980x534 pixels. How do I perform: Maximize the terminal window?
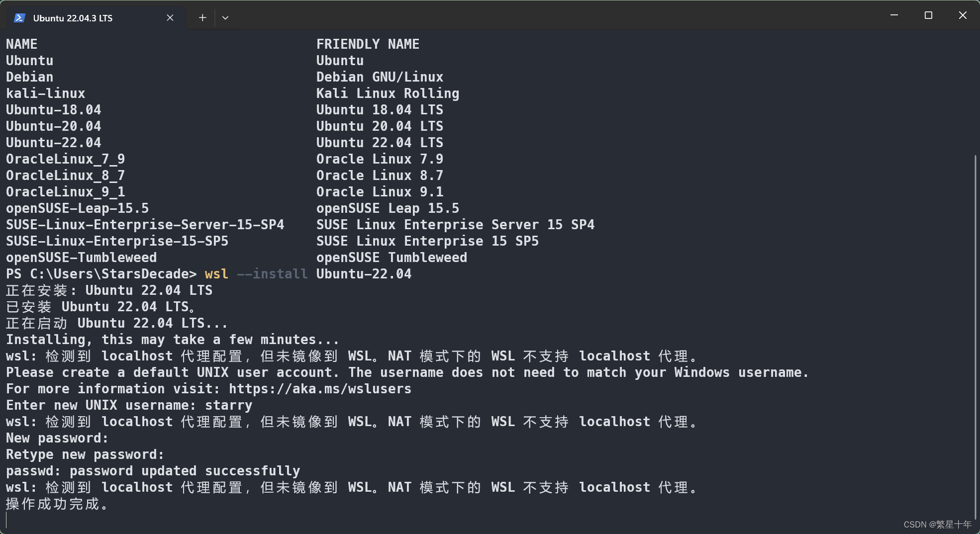tap(928, 15)
